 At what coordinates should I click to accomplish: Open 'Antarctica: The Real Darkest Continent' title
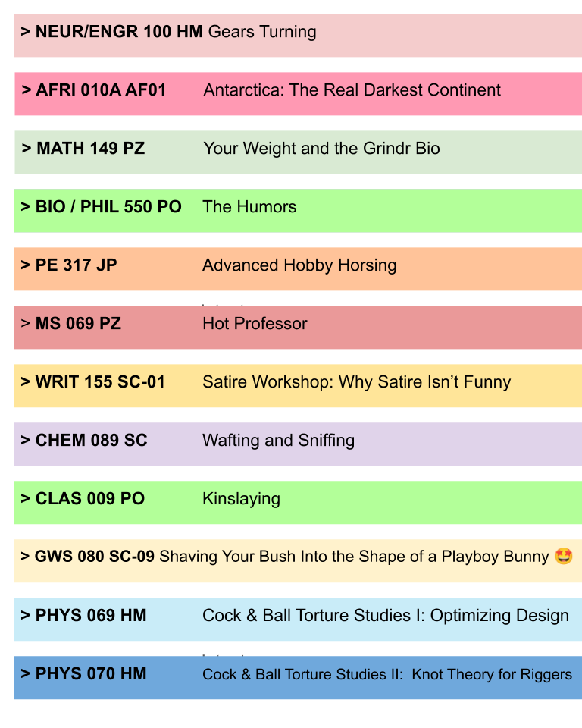(x=352, y=90)
